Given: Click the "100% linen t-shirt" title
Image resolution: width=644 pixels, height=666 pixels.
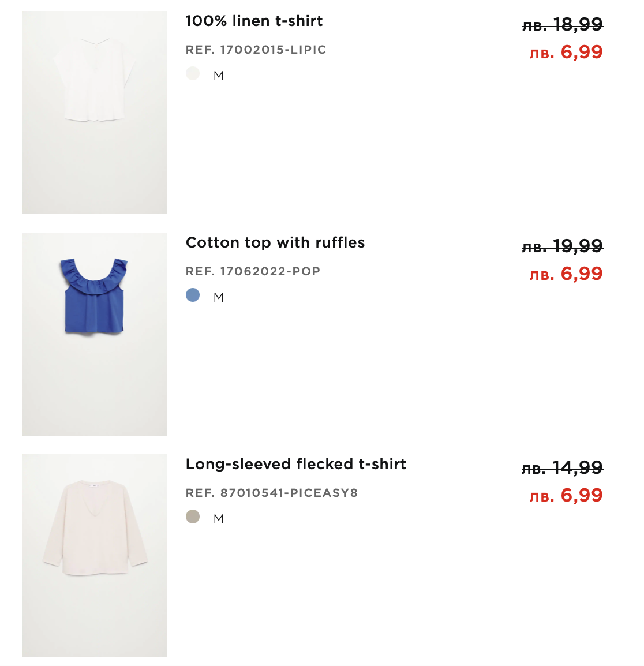Looking at the screenshot, I should pyautogui.click(x=254, y=21).
